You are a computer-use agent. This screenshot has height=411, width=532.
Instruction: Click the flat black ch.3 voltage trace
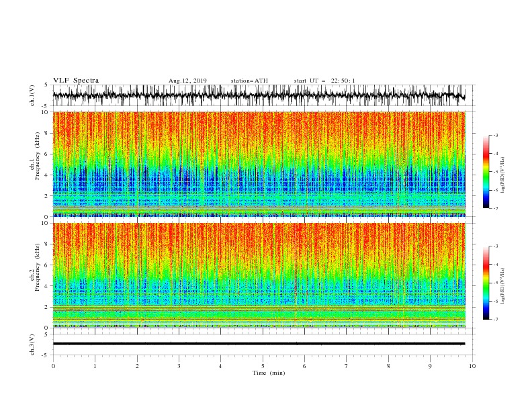pyautogui.click(x=259, y=344)
